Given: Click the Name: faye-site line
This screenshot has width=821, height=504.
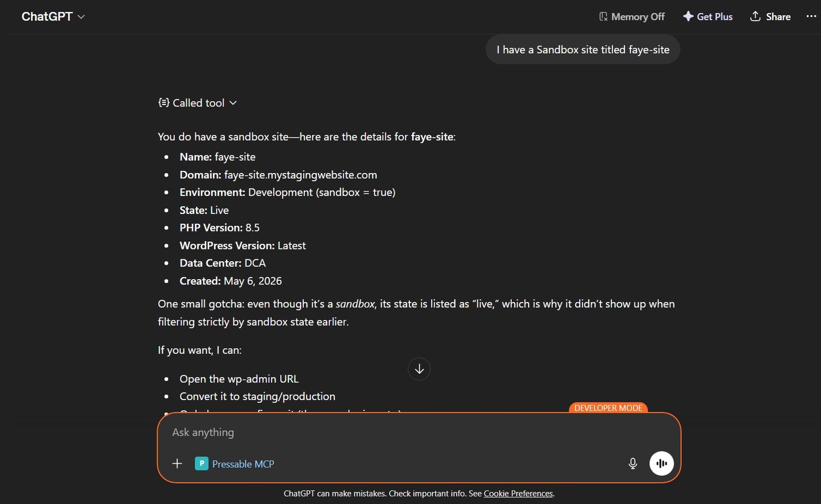Looking at the screenshot, I should point(217,157).
